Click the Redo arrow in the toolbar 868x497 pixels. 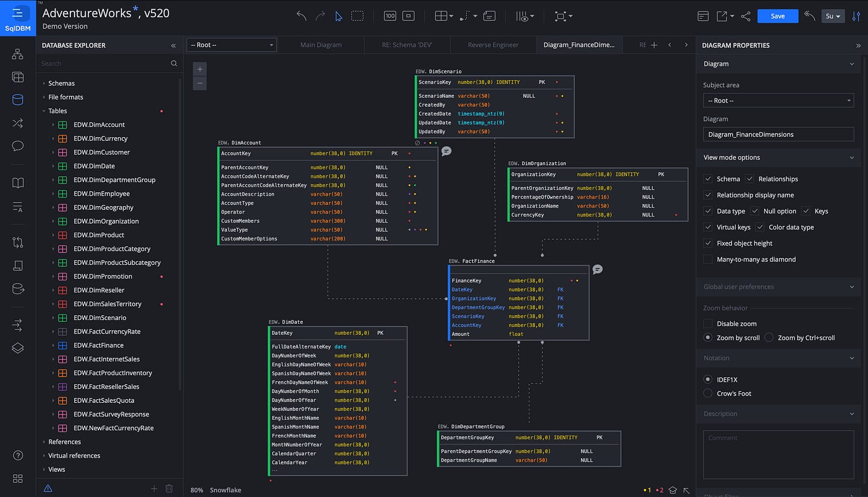pos(320,16)
